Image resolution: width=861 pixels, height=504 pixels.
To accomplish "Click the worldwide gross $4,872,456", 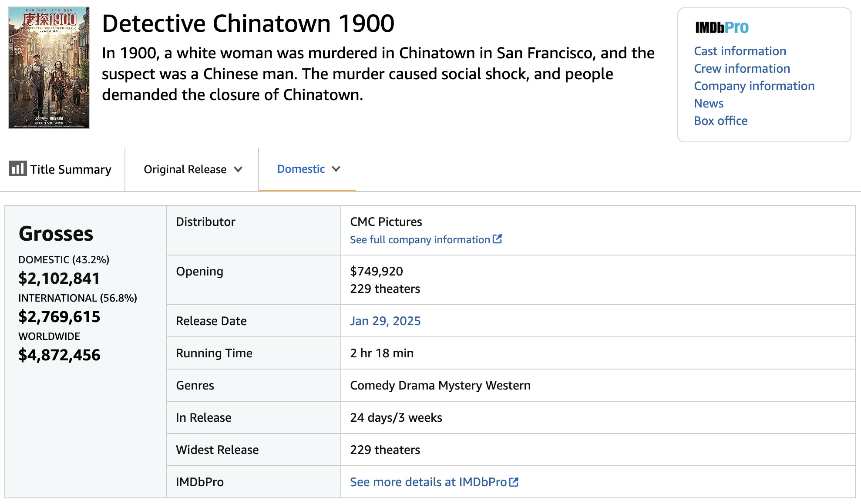I will pyautogui.click(x=59, y=355).
